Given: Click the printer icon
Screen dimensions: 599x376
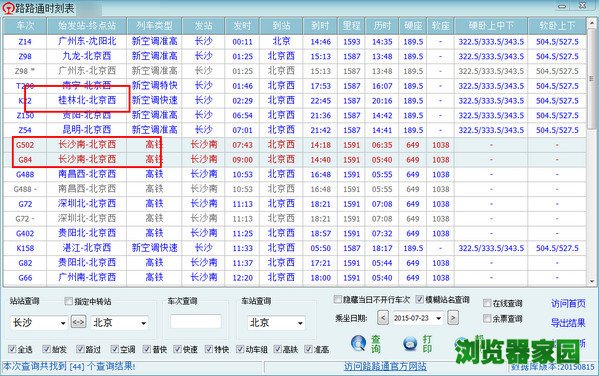Looking at the screenshot, I should pos(410,344).
